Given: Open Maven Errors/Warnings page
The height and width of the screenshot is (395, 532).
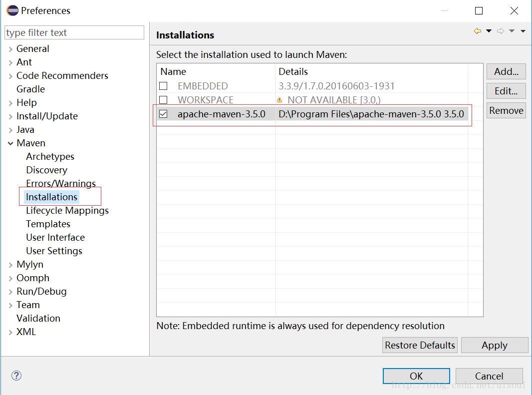Looking at the screenshot, I should click(61, 183).
